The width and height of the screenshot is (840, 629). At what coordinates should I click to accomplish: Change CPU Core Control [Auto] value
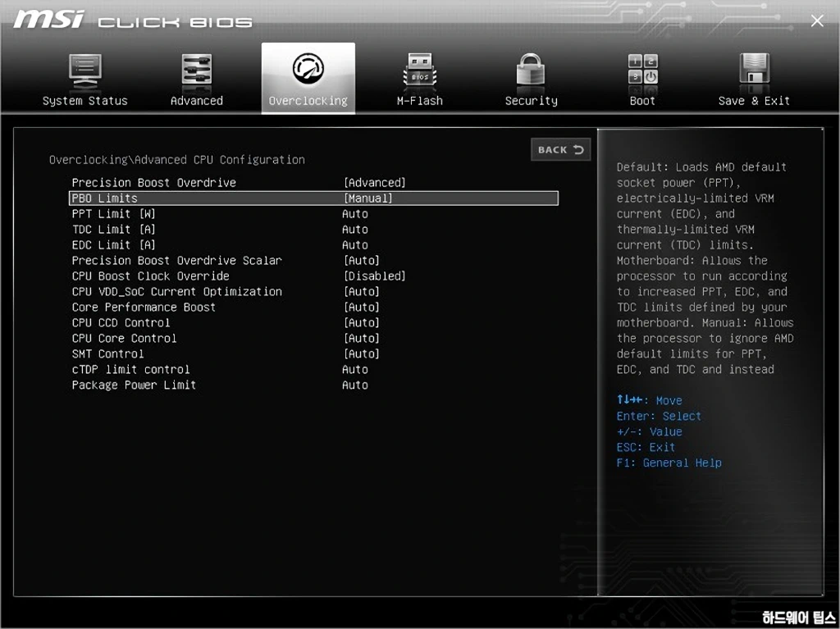[362, 338]
